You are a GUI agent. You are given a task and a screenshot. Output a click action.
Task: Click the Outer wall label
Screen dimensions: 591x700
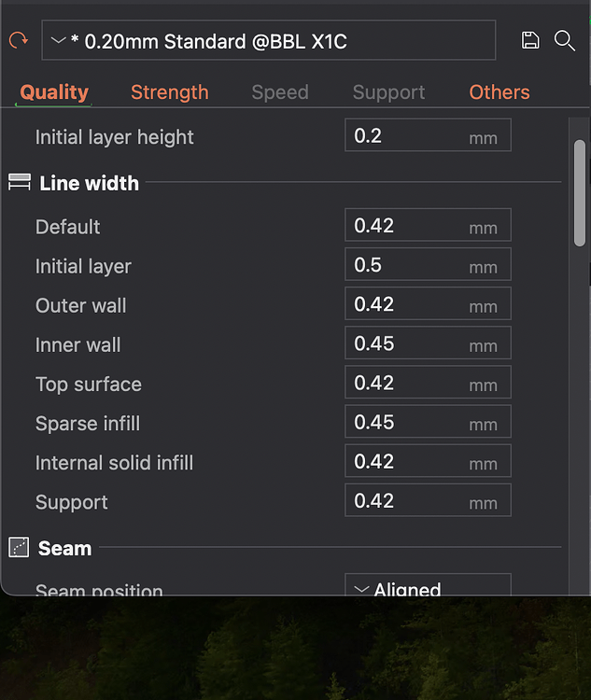click(81, 306)
